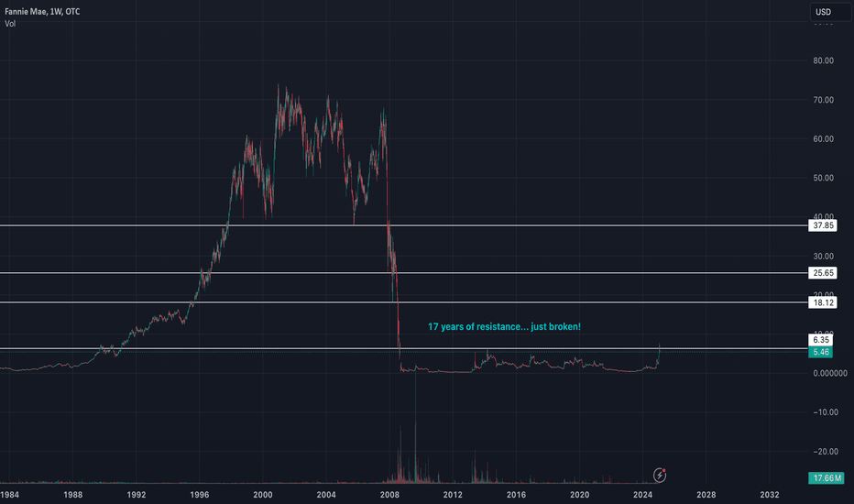Open the USD currency selector

(830, 12)
